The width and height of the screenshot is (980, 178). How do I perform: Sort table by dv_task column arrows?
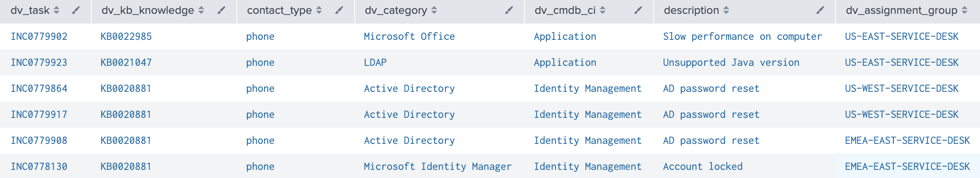point(56,11)
